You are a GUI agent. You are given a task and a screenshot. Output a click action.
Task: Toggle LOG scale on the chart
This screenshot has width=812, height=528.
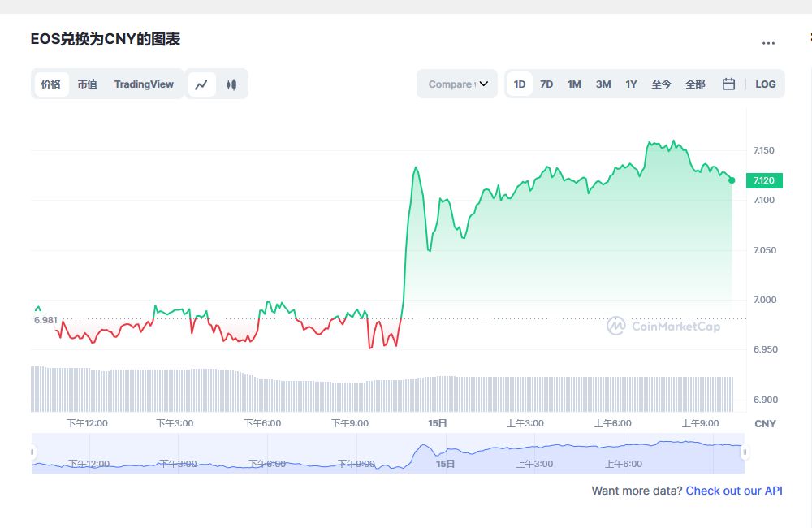coord(766,84)
